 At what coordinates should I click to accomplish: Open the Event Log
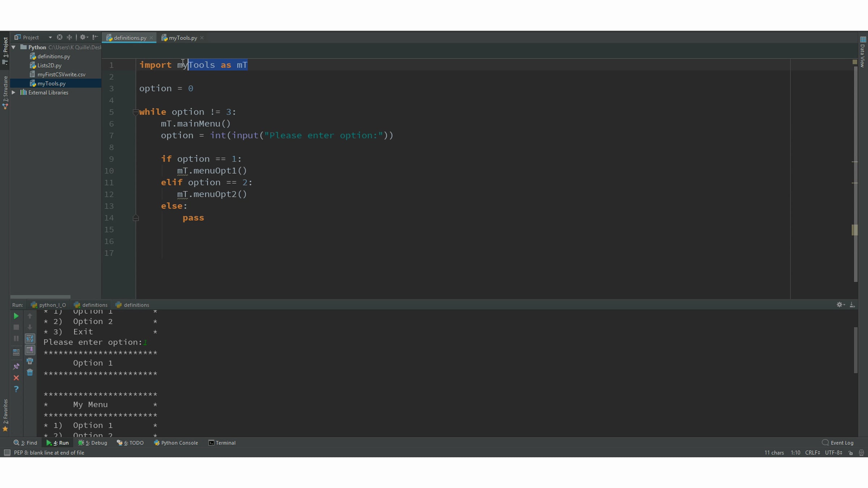pyautogui.click(x=838, y=443)
